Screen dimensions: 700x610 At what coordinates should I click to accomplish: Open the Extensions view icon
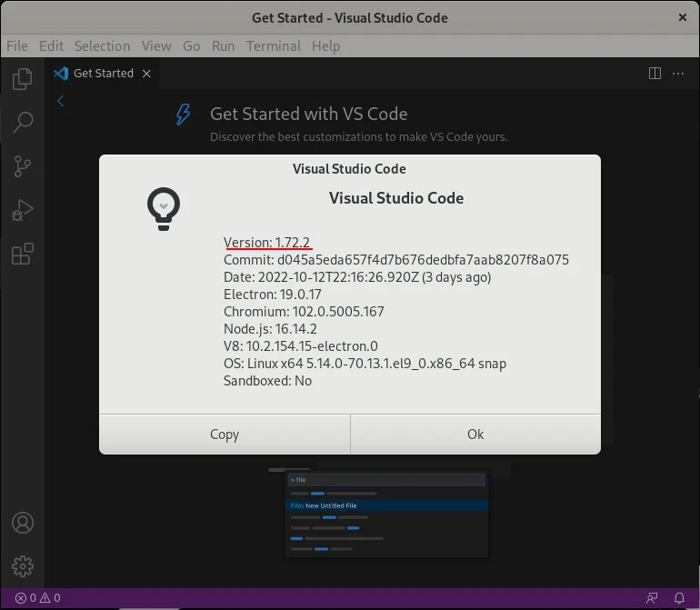[x=23, y=254]
